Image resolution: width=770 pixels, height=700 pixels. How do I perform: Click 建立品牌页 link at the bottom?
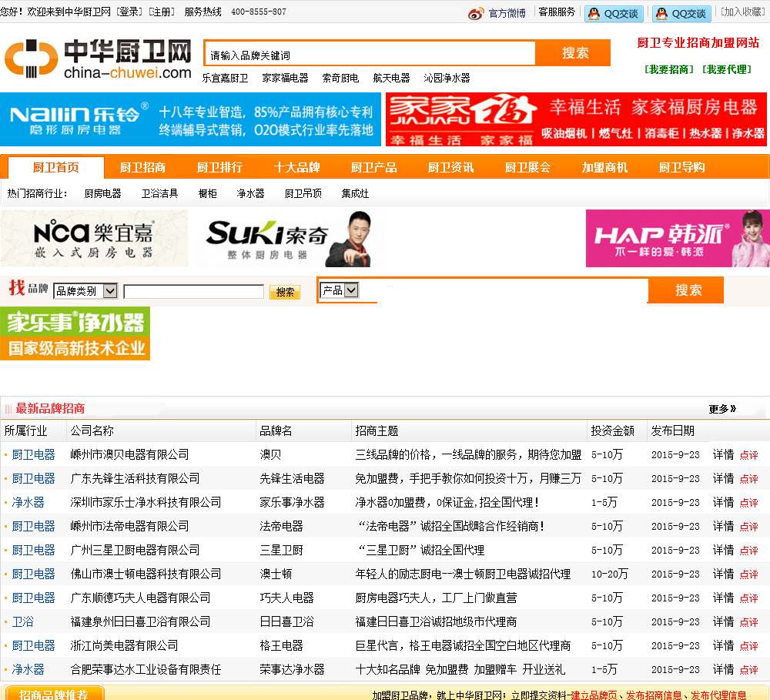pos(593,695)
